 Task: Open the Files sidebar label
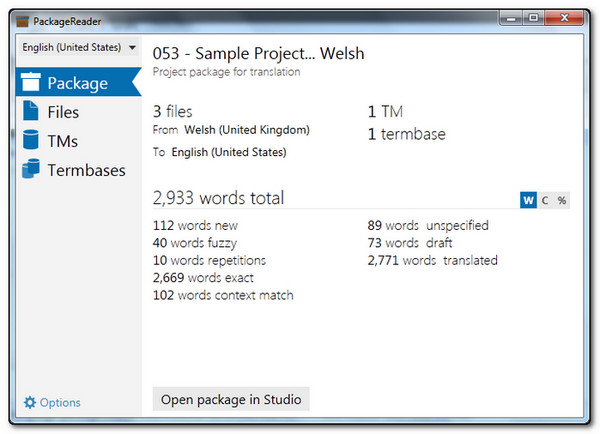(x=63, y=112)
